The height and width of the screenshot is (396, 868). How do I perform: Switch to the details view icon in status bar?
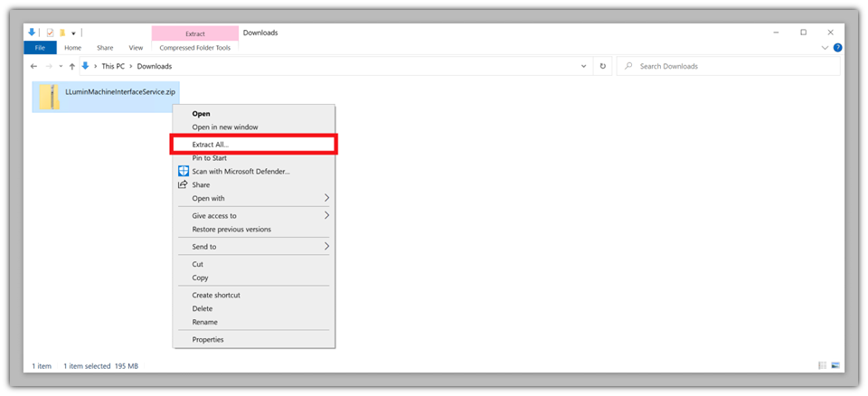tap(822, 365)
